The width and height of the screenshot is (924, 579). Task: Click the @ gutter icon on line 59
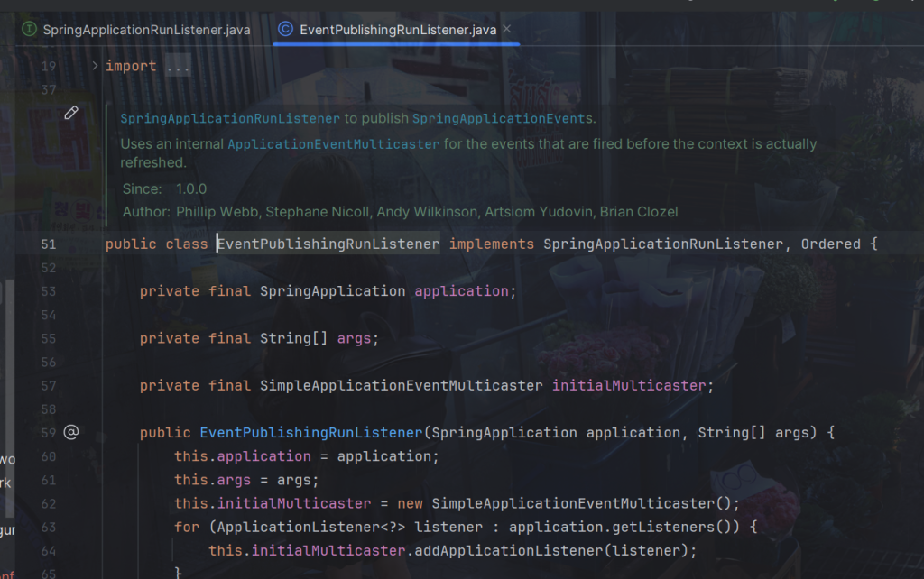(x=71, y=432)
